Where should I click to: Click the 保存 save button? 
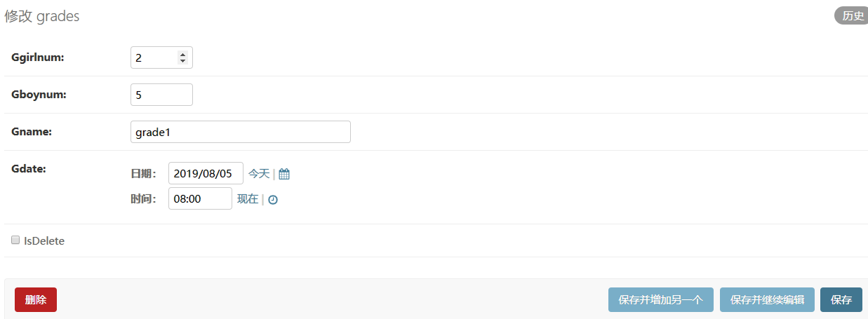point(841,299)
